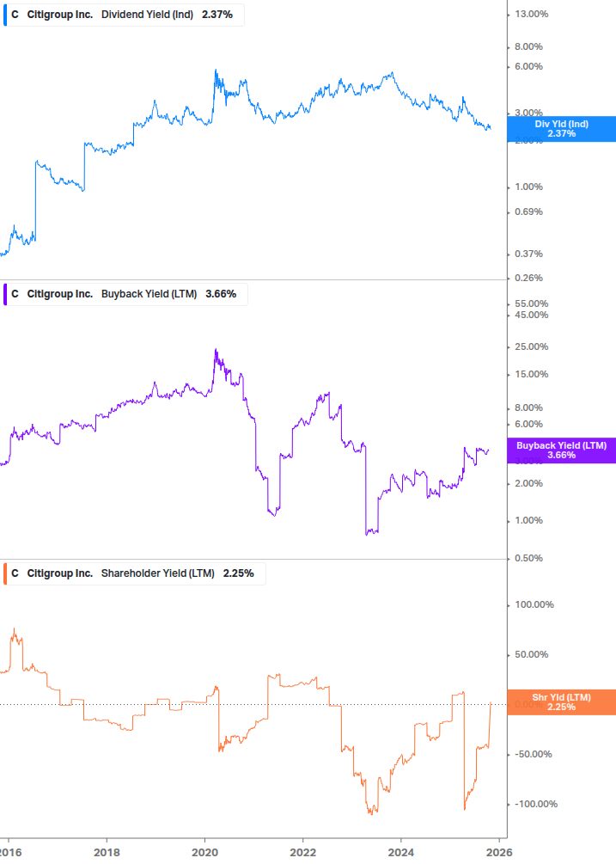The width and height of the screenshot is (616, 864).
Task: Select the orange Shr Yld (LTM) 2.25% tag
Action: (x=562, y=702)
